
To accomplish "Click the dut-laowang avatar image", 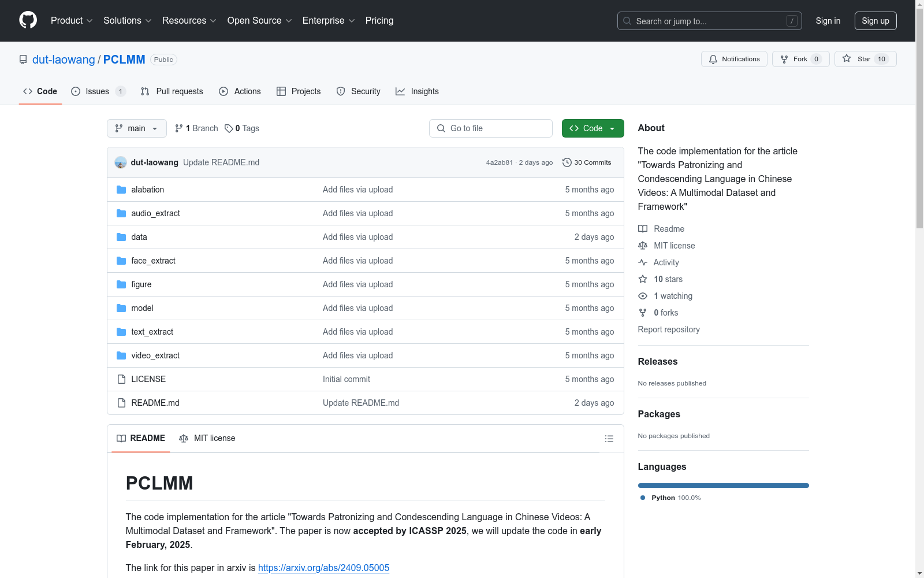I will (x=121, y=162).
